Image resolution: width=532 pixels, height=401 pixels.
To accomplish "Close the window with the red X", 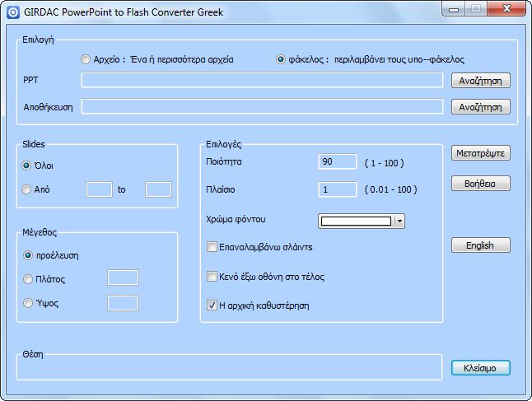I will tap(507, 9).
